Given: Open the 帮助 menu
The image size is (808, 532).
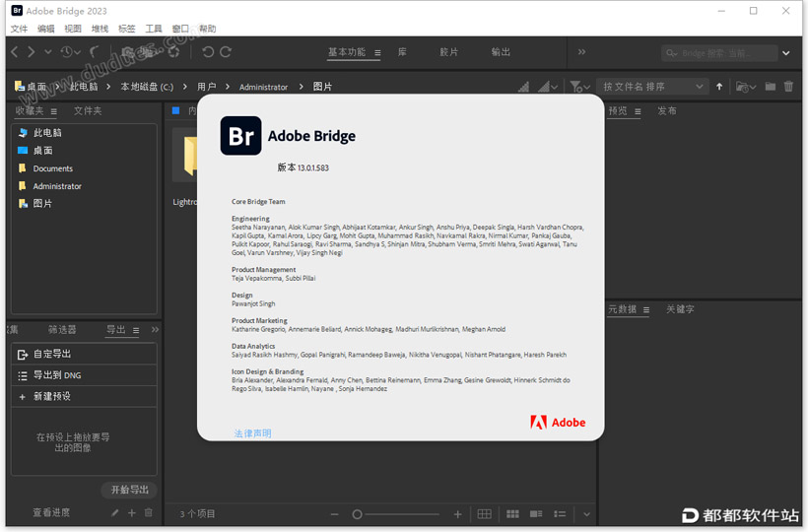Looking at the screenshot, I should point(207,29).
